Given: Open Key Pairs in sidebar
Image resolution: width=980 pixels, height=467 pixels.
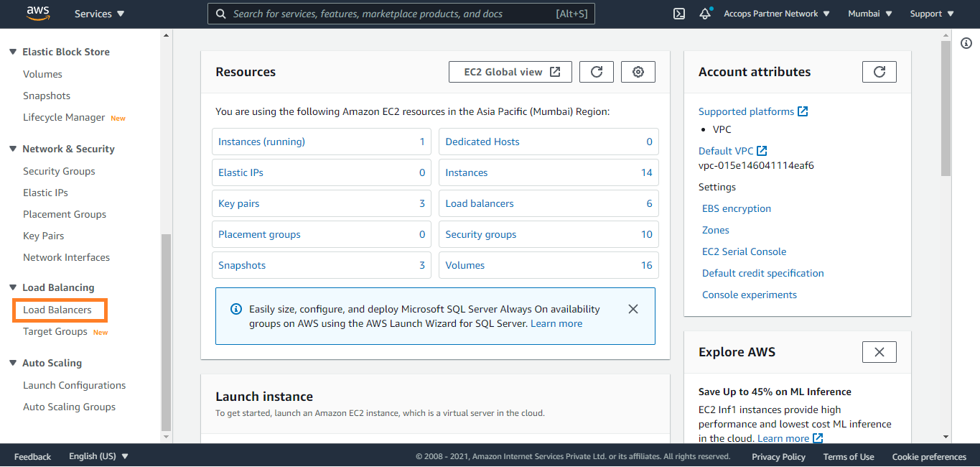Looking at the screenshot, I should point(43,236).
